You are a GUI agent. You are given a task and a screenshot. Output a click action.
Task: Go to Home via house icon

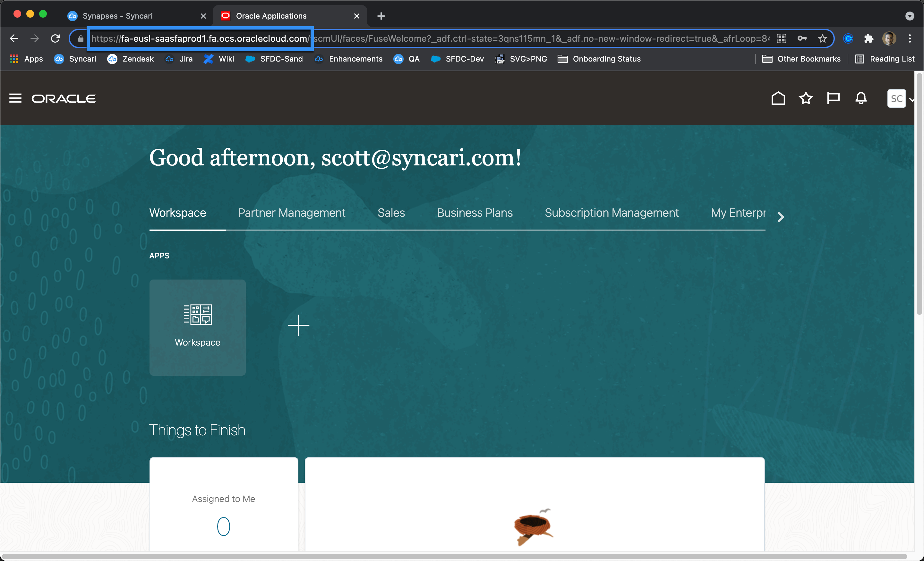click(x=778, y=98)
